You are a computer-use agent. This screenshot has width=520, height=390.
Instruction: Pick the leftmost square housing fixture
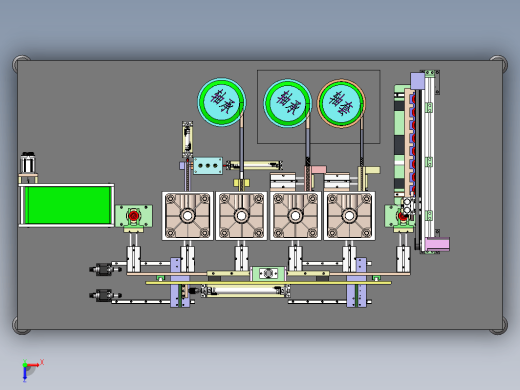pyautogui.click(x=187, y=216)
